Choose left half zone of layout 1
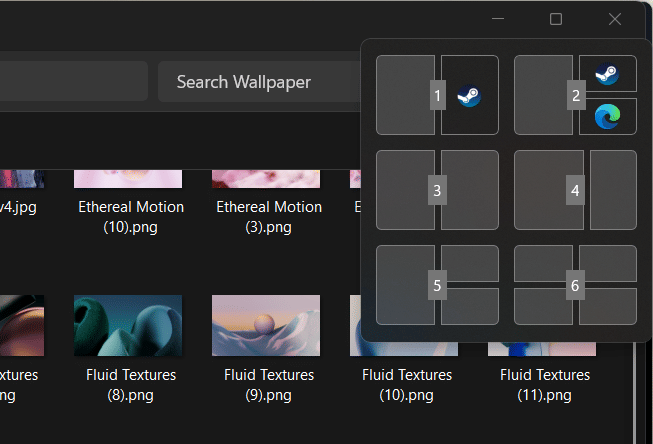 pos(405,95)
